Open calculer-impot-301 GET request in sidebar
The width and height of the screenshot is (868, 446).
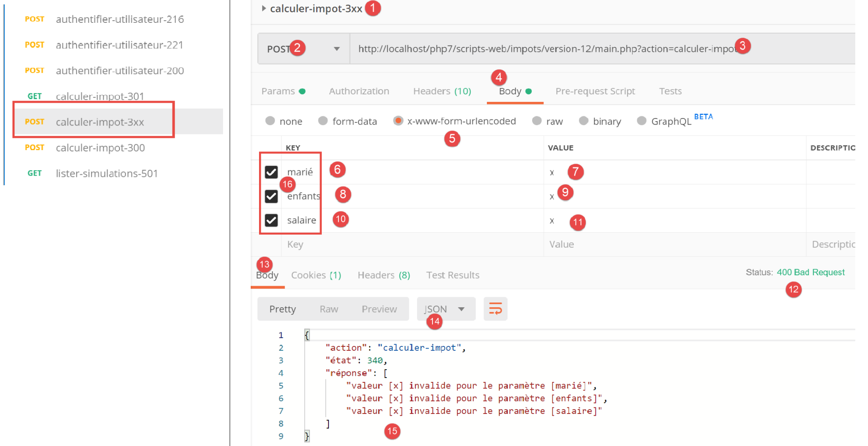pos(100,96)
